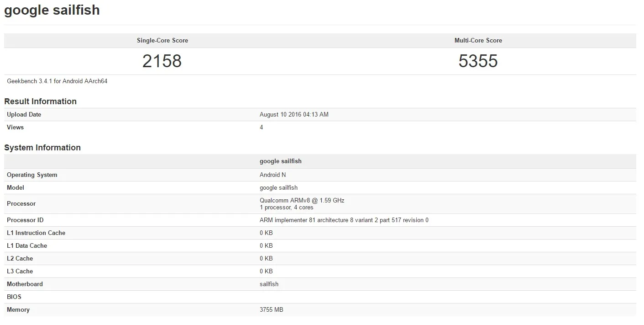This screenshot has width=644, height=325.
Task: Click the Views row label
Action: 15,128
